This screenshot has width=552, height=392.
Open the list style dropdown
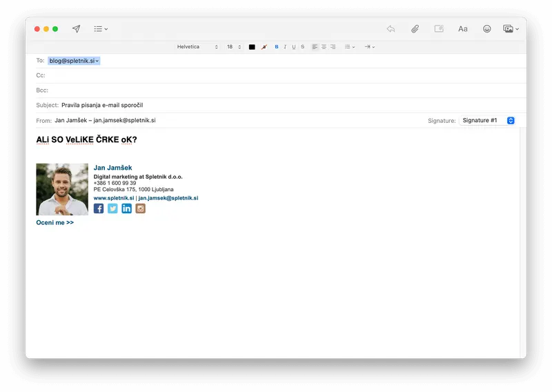(350, 47)
